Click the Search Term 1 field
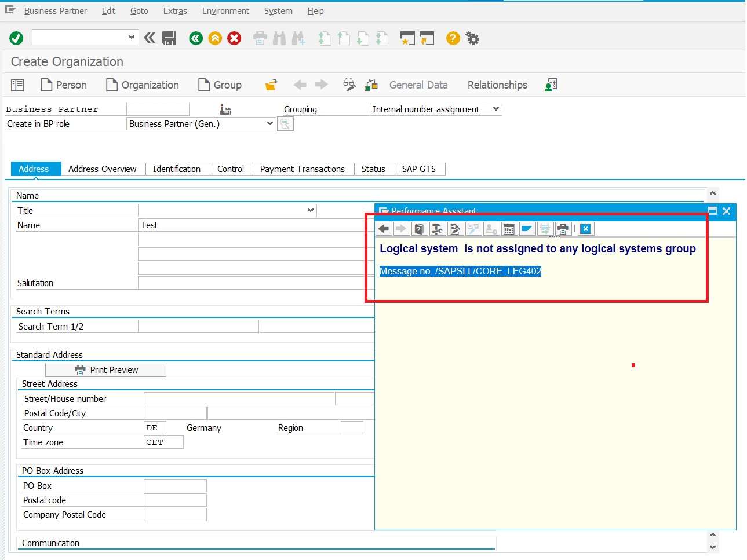 (198, 326)
